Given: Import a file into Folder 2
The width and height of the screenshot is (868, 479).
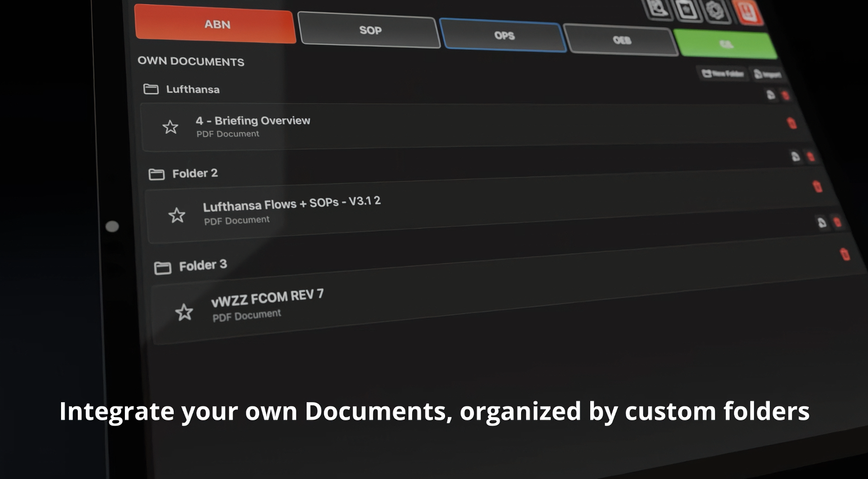Looking at the screenshot, I should coord(796,156).
